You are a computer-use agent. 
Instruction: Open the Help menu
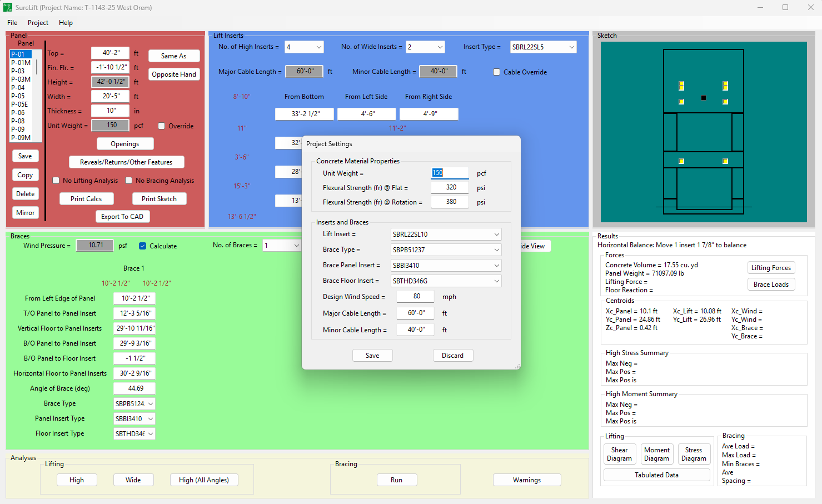click(66, 23)
